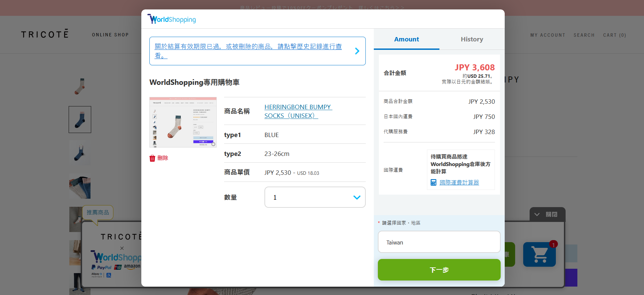Click the arrow in the expired checkout notice
Screen dimensions: 644x295
[x=357, y=51]
